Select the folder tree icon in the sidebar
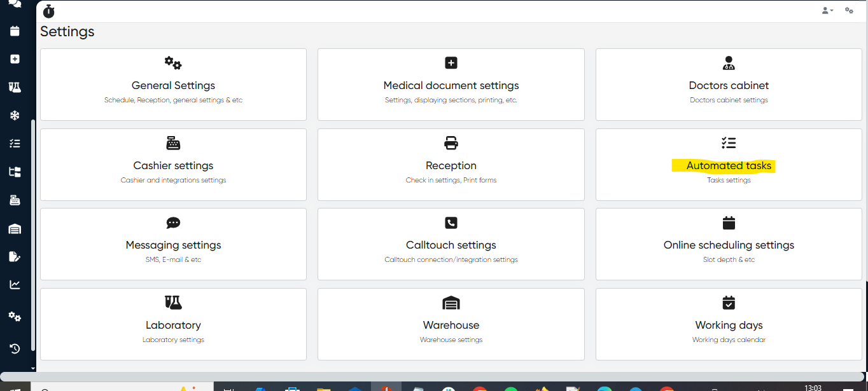The width and height of the screenshot is (868, 391). tap(15, 172)
